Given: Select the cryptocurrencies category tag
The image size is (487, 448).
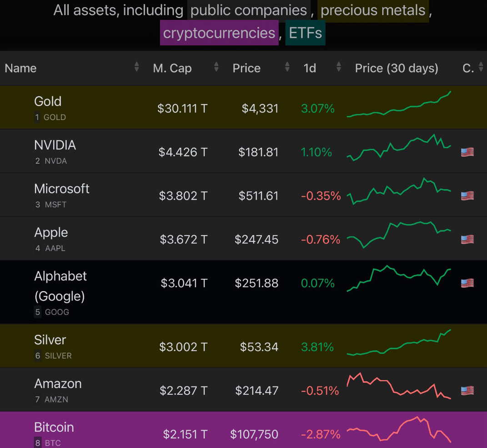Looking at the screenshot, I should (219, 33).
